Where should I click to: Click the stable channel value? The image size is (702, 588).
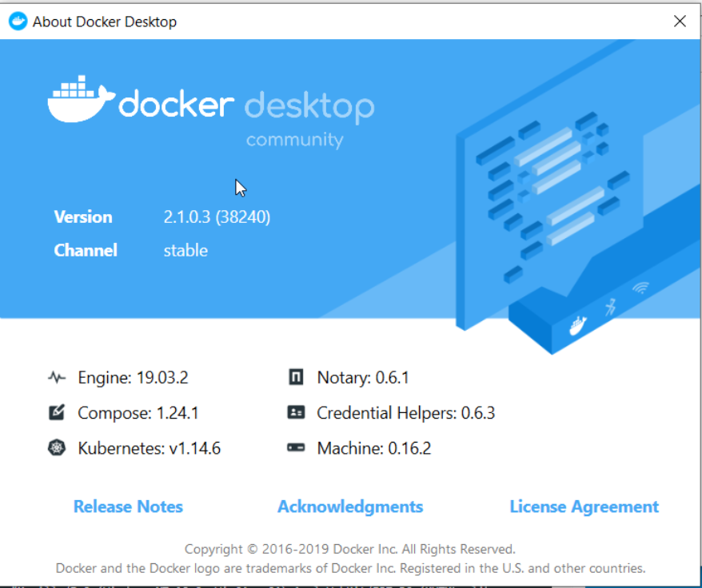(185, 250)
